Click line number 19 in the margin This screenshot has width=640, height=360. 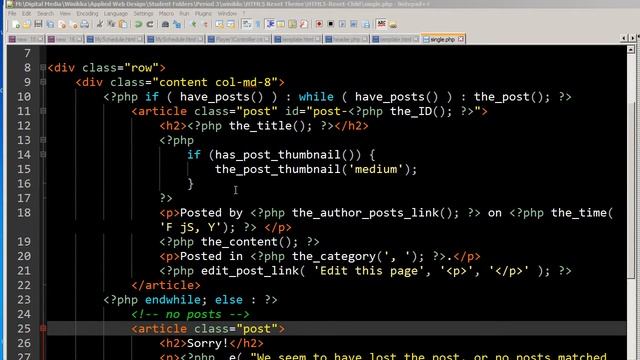pyautogui.click(x=24, y=242)
